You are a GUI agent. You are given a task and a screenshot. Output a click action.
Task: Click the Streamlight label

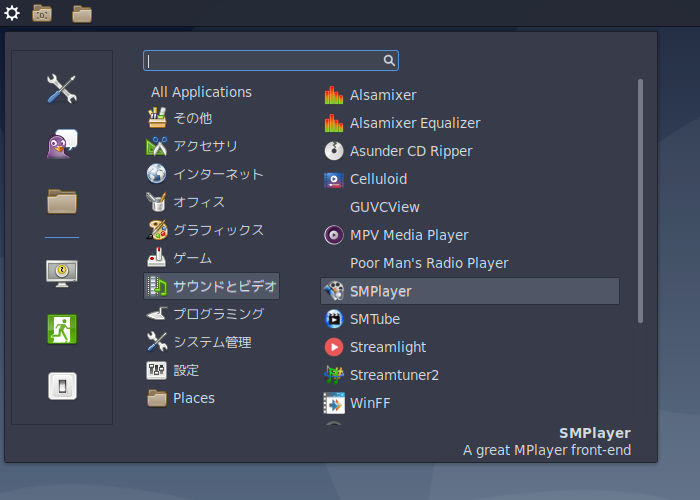[x=388, y=347]
